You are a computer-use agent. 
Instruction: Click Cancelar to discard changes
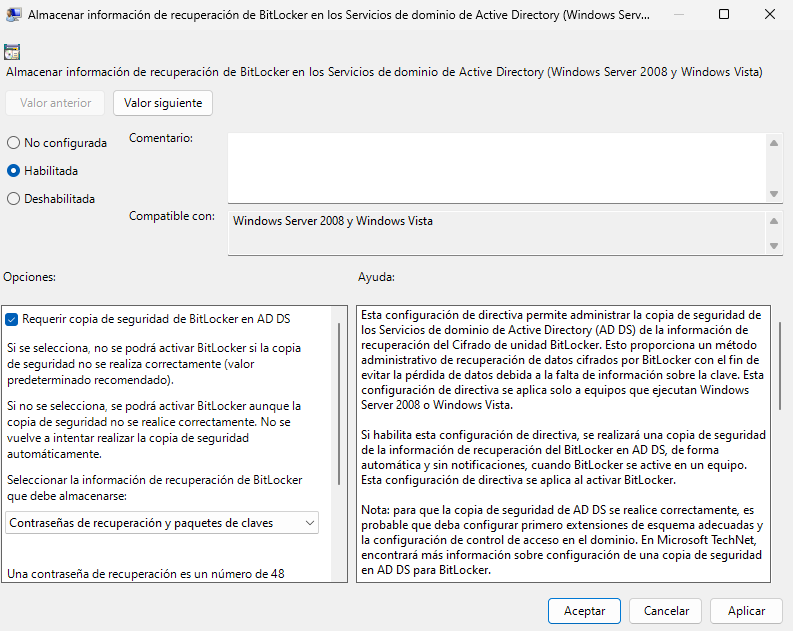(666, 611)
